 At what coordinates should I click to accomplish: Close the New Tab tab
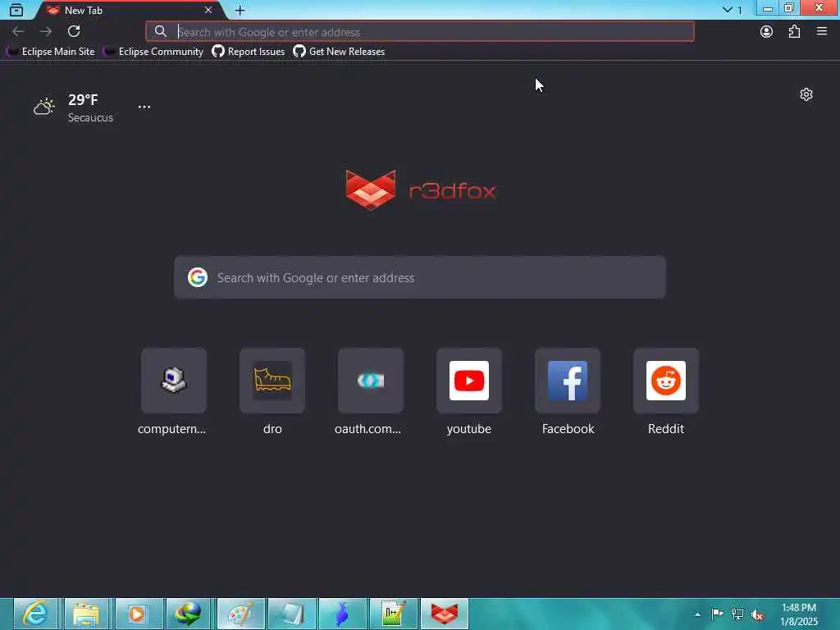208,10
